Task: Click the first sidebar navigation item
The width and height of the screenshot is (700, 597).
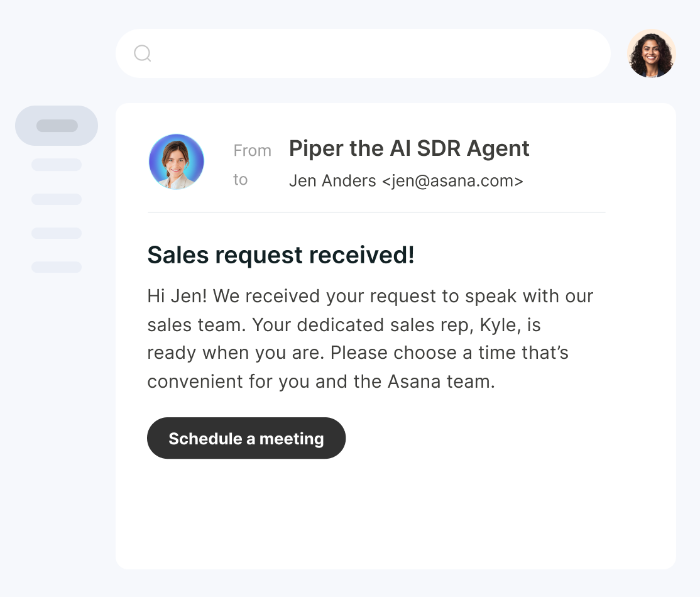Action: coord(56,165)
